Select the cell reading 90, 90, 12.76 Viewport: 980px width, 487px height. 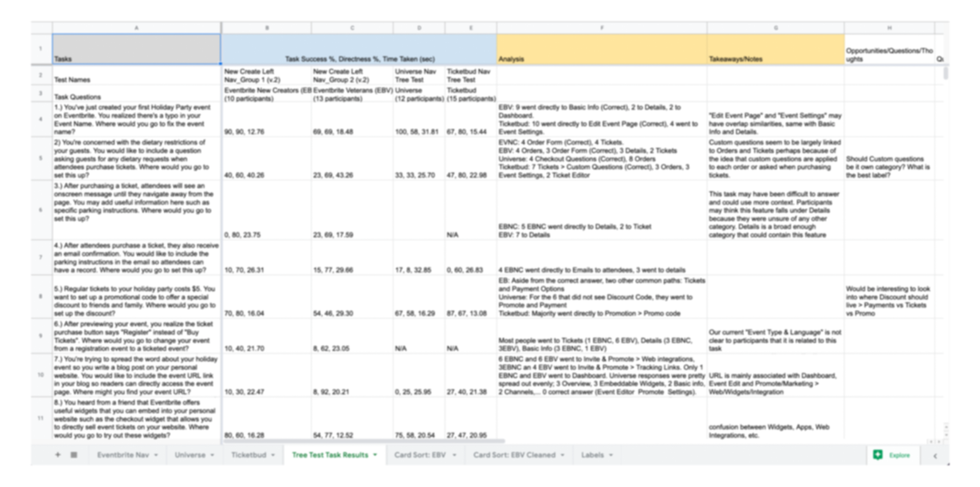(x=266, y=119)
